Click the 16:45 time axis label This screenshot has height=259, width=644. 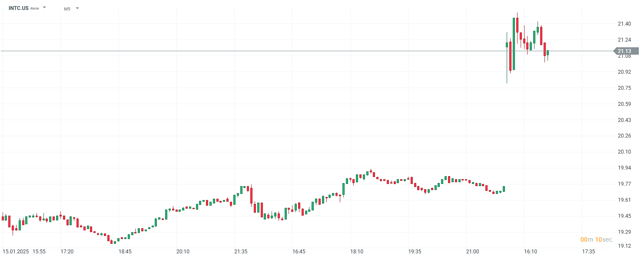[299, 252]
